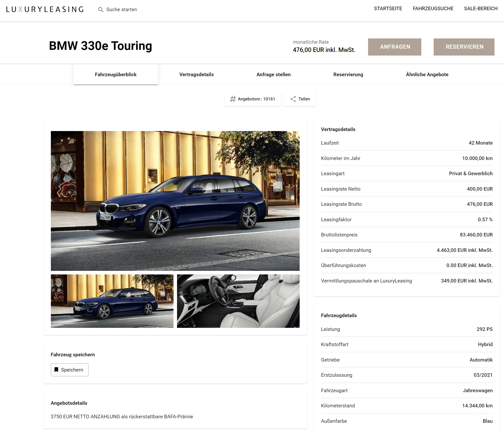Click the Fahrzeugart Jahreswagen value
This screenshot has width=504, height=433.
coord(477,390)
